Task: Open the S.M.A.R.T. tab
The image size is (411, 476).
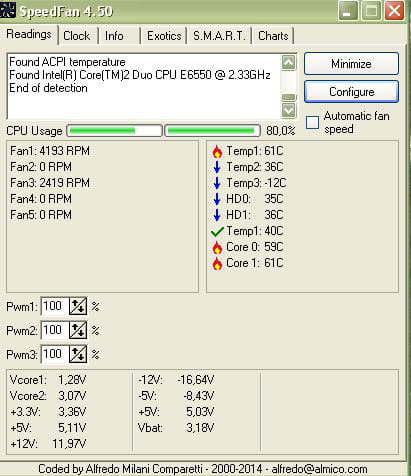Action: tap(219, 36)
